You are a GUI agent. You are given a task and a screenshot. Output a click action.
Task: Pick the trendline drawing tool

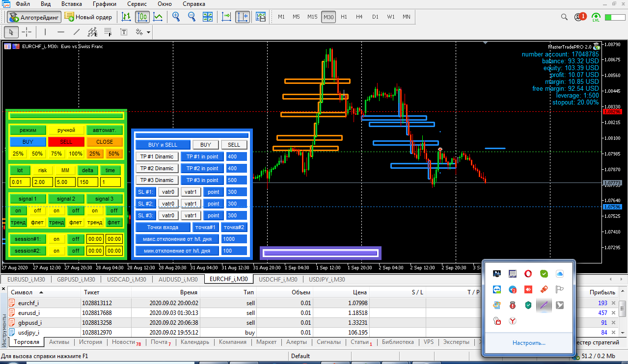(76, 32)
